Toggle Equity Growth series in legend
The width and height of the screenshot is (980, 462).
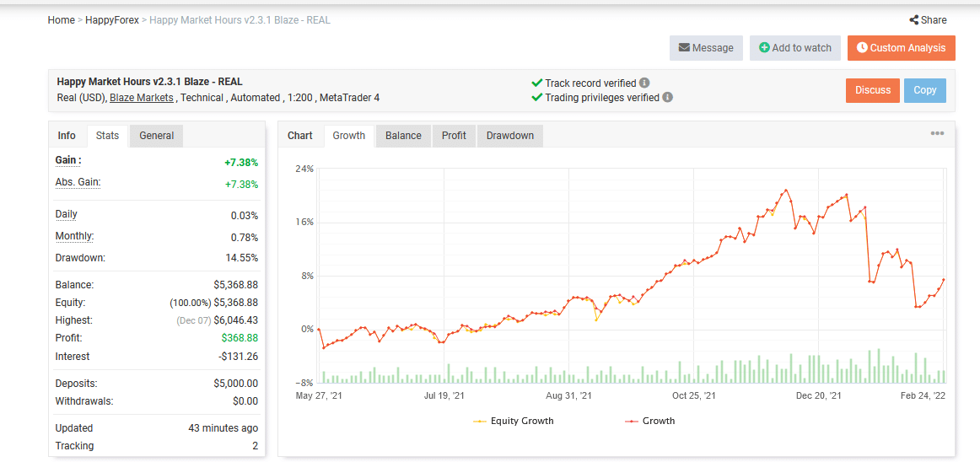(513, 421)
